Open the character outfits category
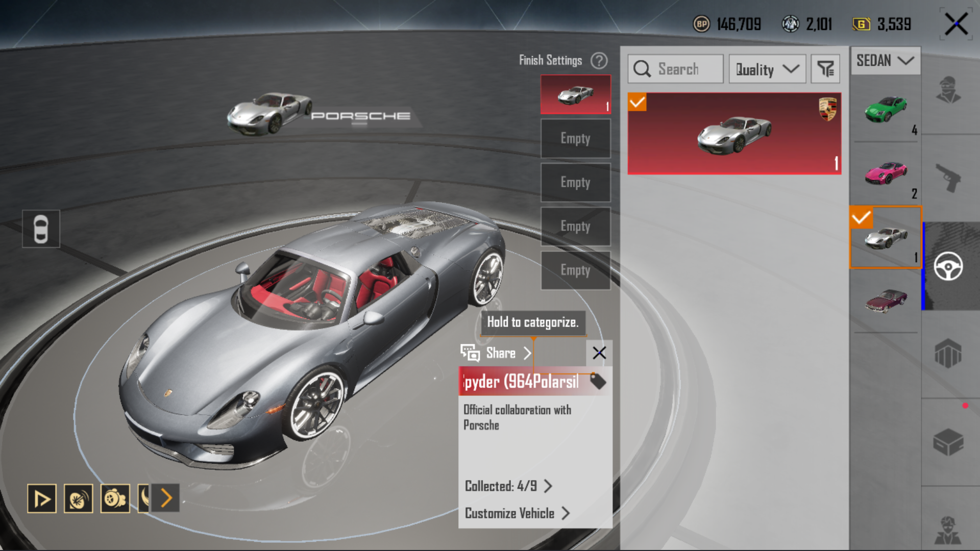The height and width of the screenshot is (551, 980). 948,90
